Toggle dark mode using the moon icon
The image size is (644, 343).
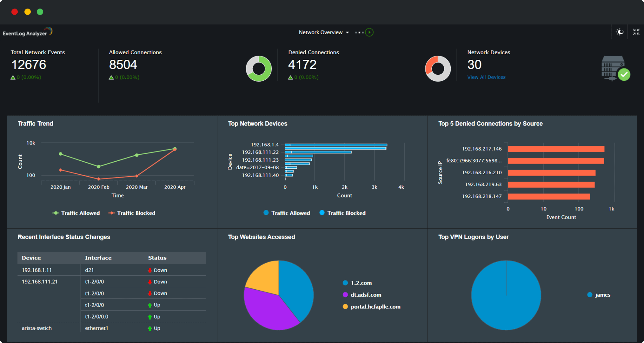click(x=619, y=32)
